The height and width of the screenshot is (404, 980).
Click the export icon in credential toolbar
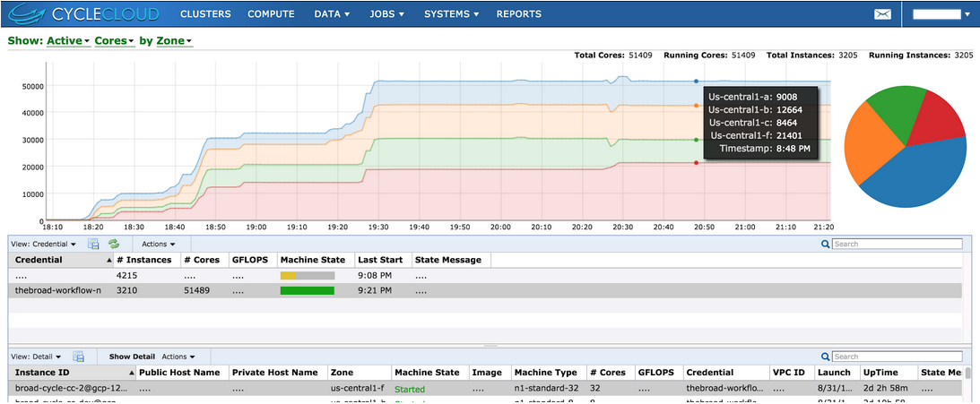click(x=93, y=244)
